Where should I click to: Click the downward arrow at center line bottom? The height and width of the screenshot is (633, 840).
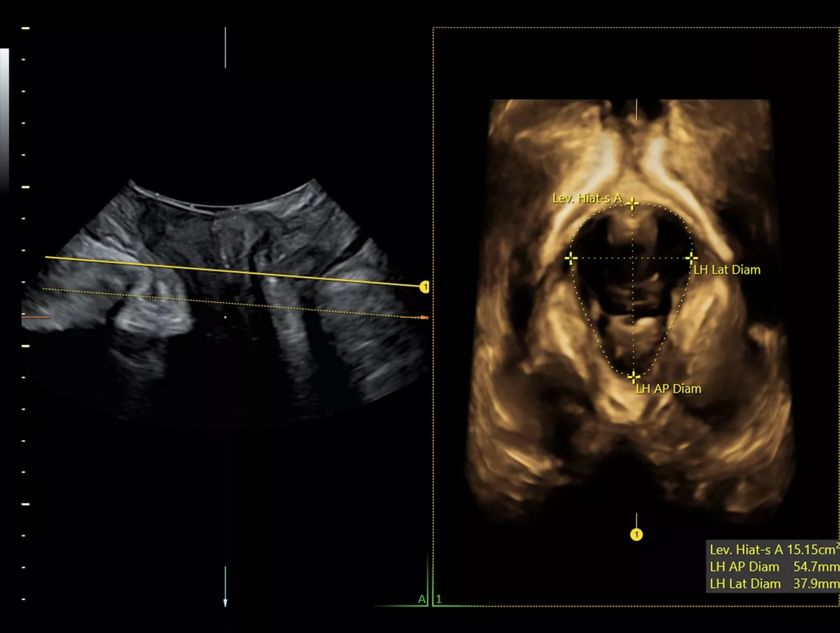(x=225, y=602)
